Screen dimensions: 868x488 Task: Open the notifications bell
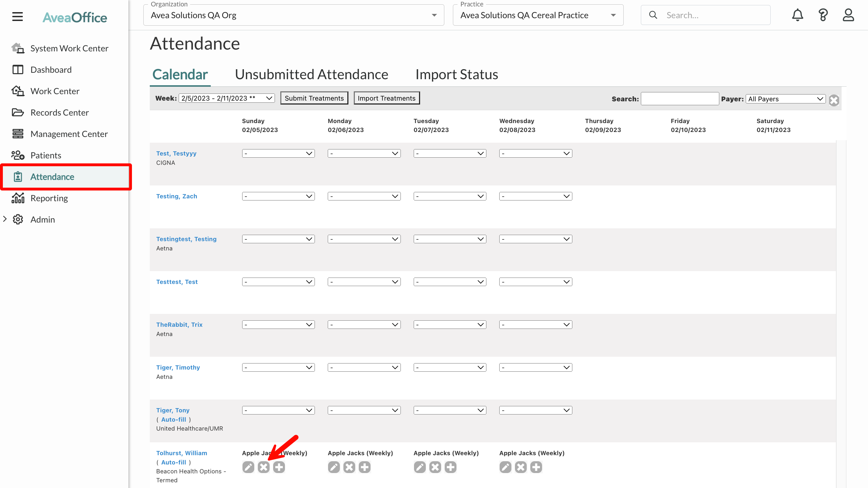coord(797,15)
